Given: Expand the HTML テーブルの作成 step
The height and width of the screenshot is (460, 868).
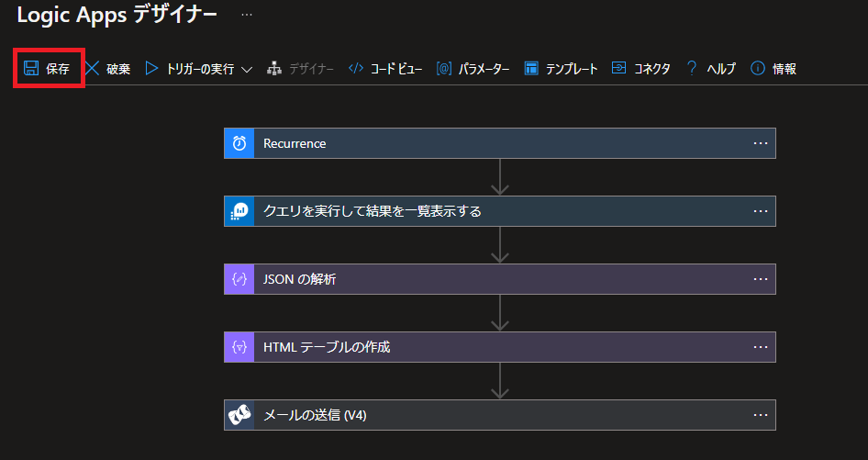Looking at the screenshot, I should click(500, 347).
